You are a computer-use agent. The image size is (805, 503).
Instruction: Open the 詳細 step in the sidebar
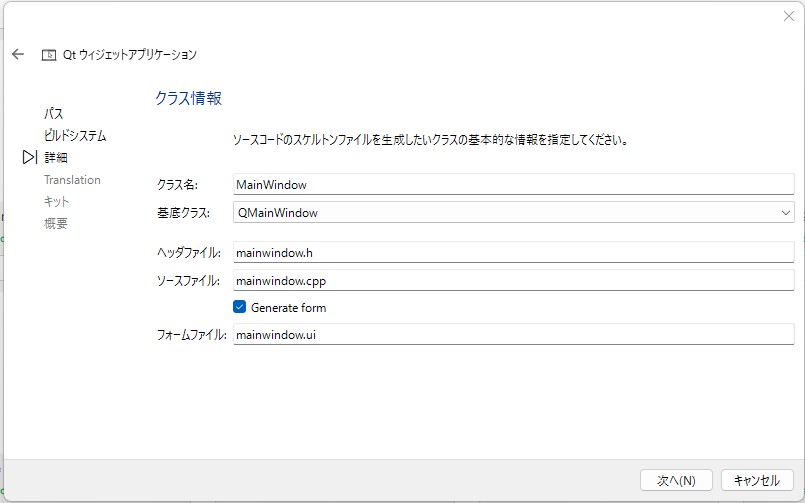point(55,158)
